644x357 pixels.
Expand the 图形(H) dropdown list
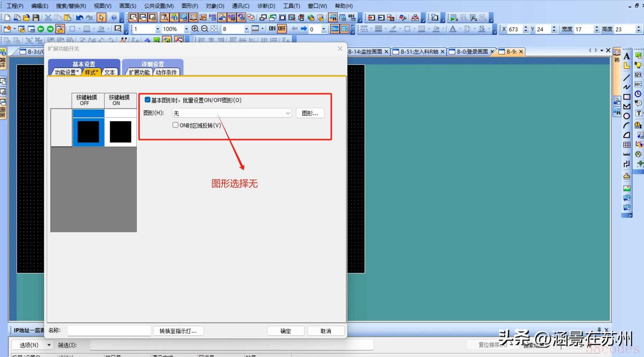[288, 113]
